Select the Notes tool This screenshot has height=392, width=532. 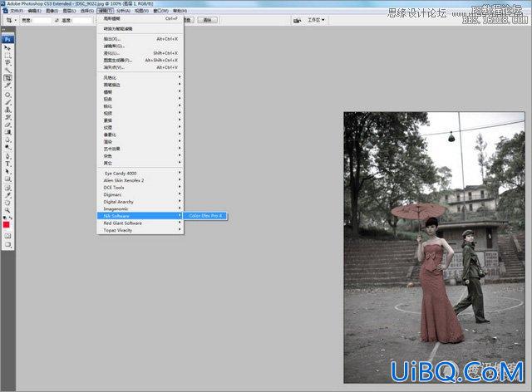tap(7, 188)
